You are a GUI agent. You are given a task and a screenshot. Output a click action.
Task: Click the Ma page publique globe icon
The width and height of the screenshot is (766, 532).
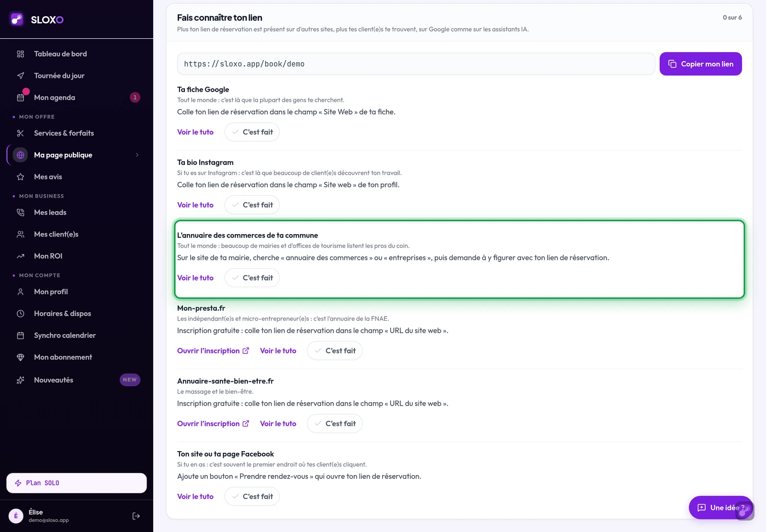tap(21, 155)
